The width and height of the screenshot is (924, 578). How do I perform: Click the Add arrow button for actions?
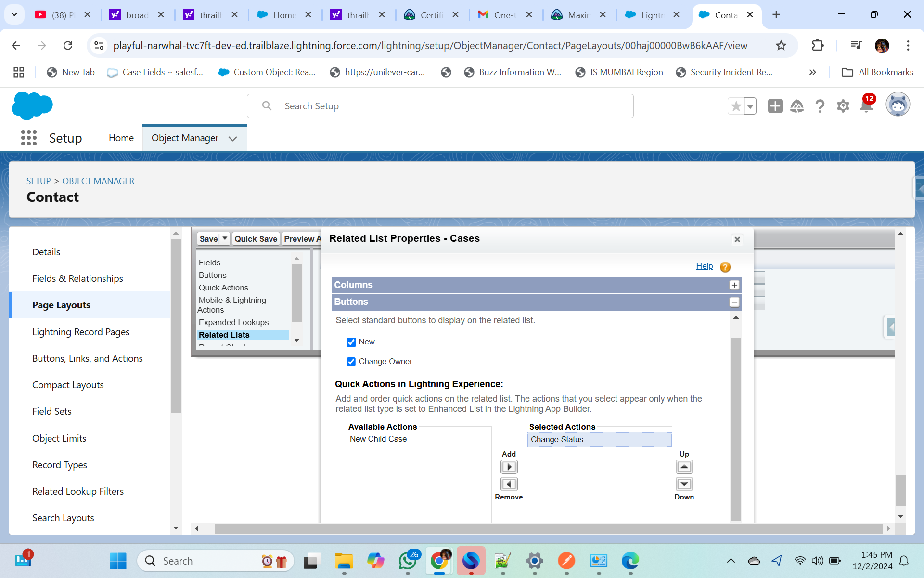(x=509, y=467)
